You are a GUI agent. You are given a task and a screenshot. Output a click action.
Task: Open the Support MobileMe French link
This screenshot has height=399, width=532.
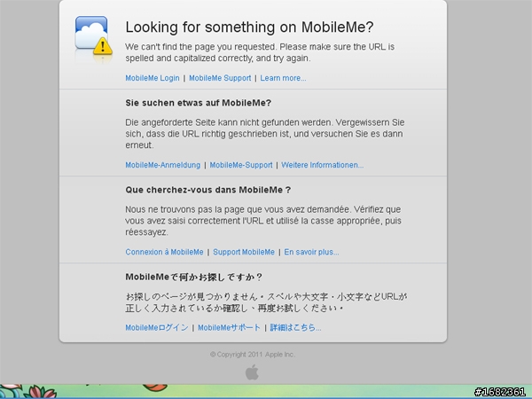[x=244, y=252]
